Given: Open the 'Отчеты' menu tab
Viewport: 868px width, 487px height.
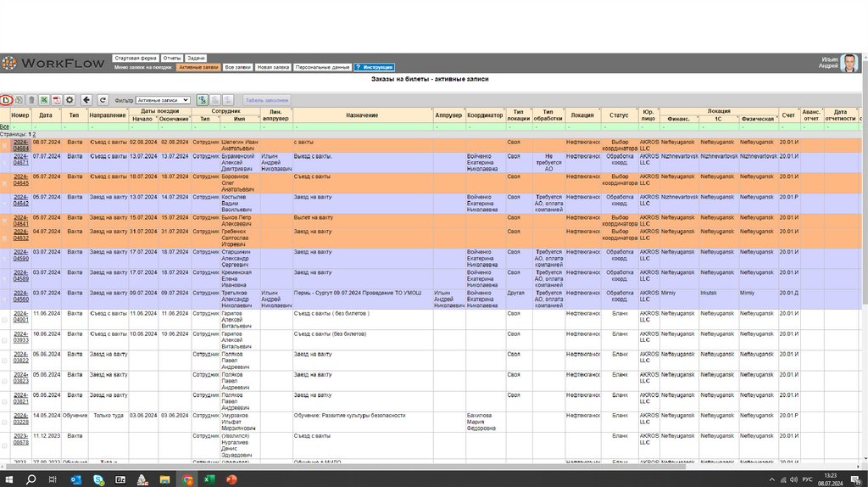Looking at the screenshot, I should click(x=172, y=59).
